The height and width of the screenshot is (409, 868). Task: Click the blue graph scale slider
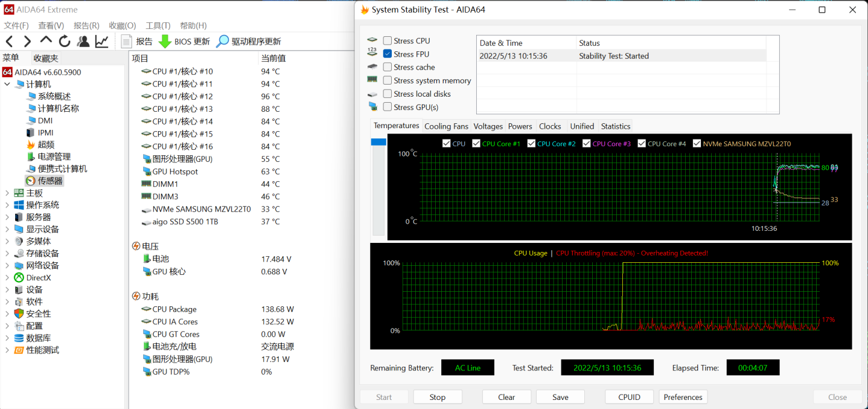(x=378, y=142)
